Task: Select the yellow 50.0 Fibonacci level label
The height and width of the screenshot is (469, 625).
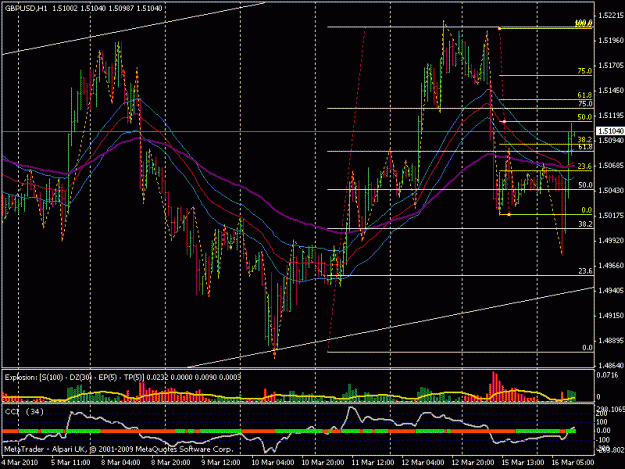Action: pyautogui.click(x=585, y=117)
